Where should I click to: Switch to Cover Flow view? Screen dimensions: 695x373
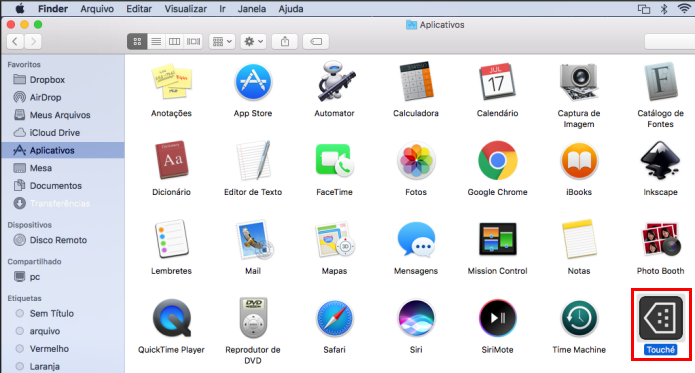193,42
